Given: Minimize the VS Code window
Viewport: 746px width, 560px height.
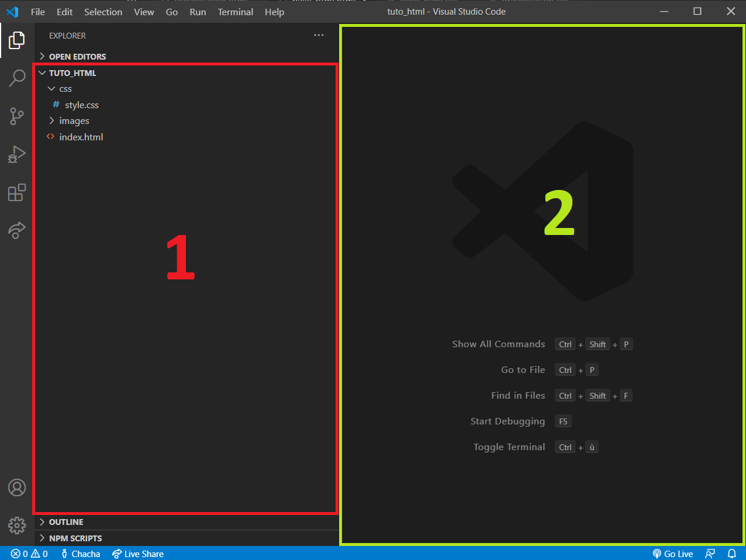Looking at the screenshot, I should (664, 12).
